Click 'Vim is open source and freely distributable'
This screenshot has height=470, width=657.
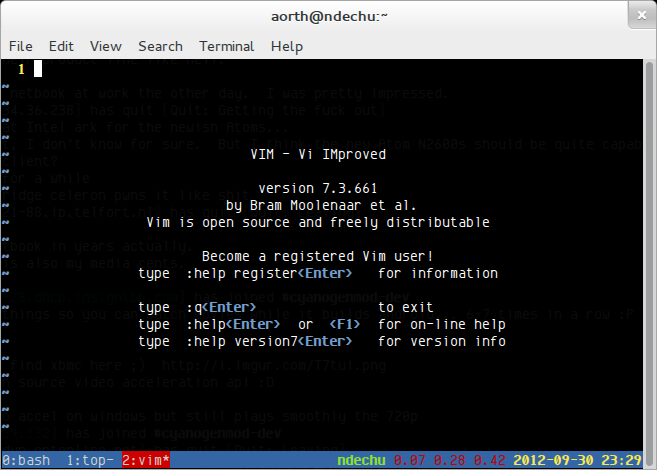pyautogui.click(x=318, y=222)
